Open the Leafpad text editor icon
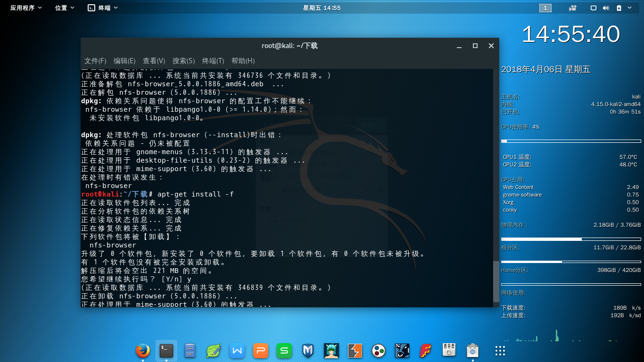 point(214,351)
